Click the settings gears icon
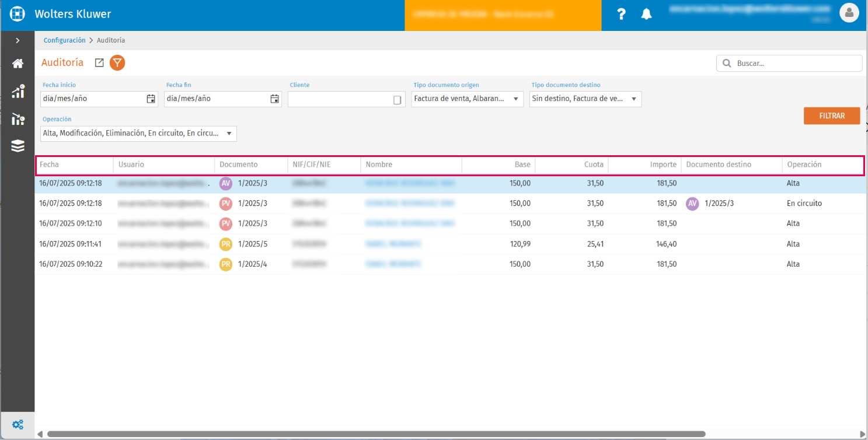 click(x=18, y=424)
